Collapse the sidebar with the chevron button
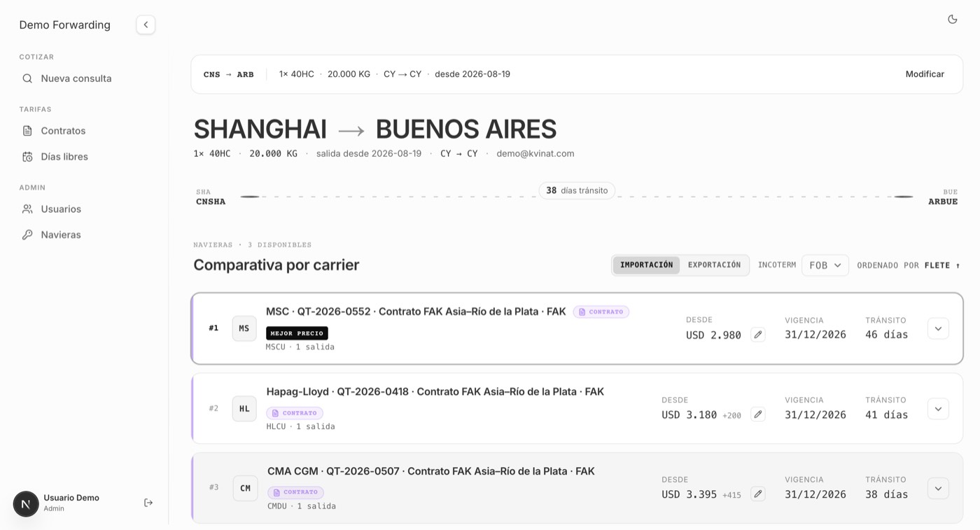The image size is (980, 530). (146, 25)
